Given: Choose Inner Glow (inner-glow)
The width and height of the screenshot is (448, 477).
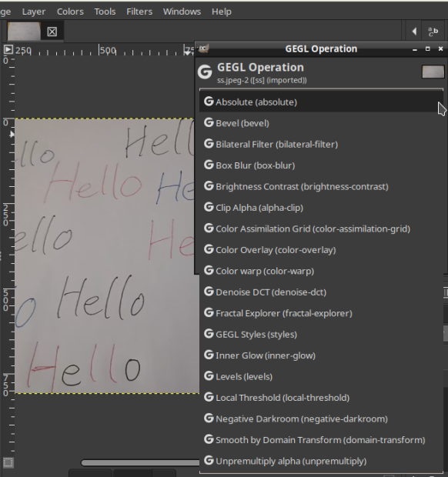Looking at the screenshot, I should [x=321, y=355].
